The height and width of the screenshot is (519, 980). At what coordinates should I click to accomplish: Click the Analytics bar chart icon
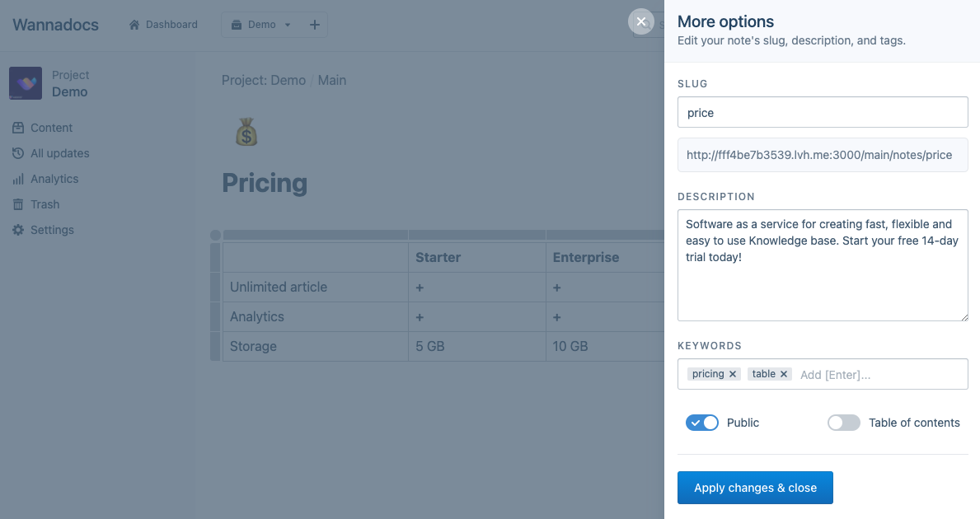coord(18,179)
